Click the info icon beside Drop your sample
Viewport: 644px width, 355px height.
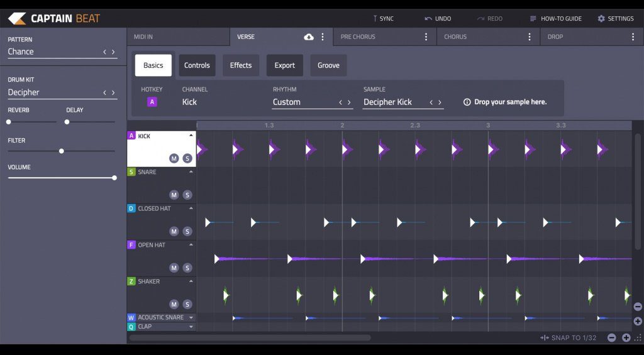point(467,102)
